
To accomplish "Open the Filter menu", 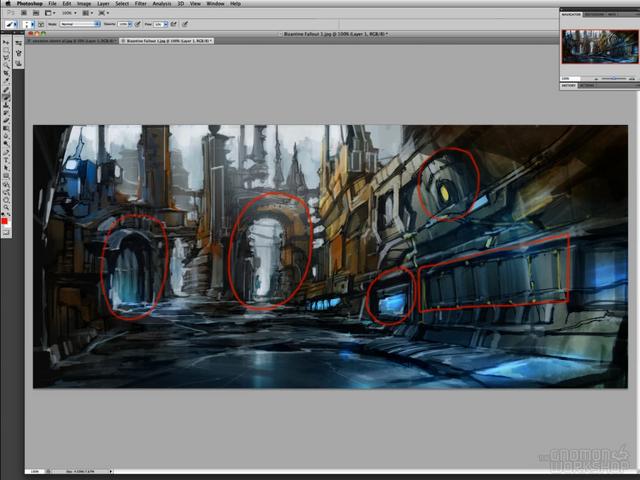I will (x=140, y=4).
